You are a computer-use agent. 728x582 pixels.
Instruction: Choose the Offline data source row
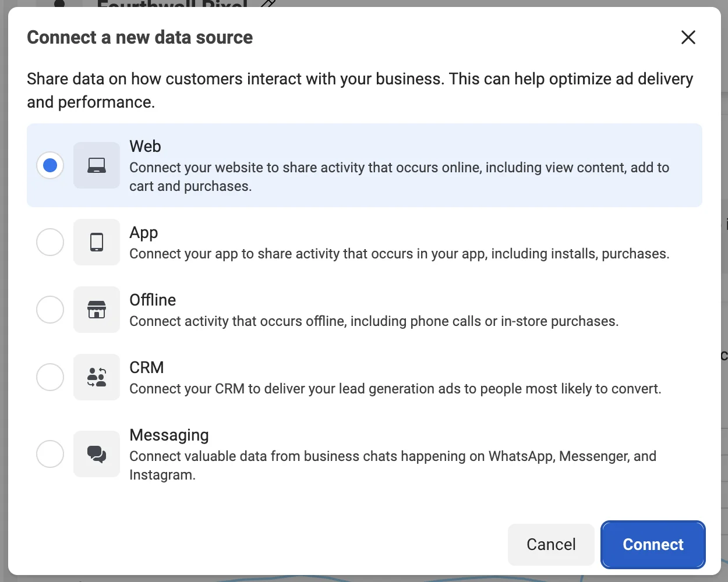365,310
